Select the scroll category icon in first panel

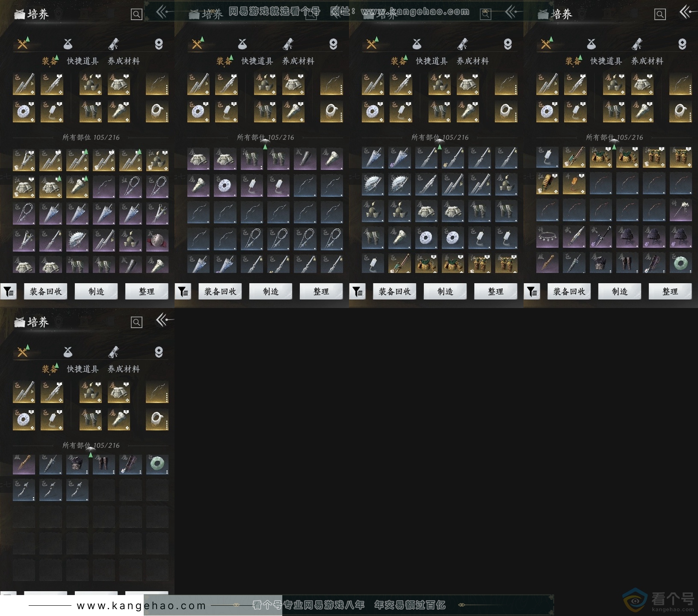coord(113,44)
